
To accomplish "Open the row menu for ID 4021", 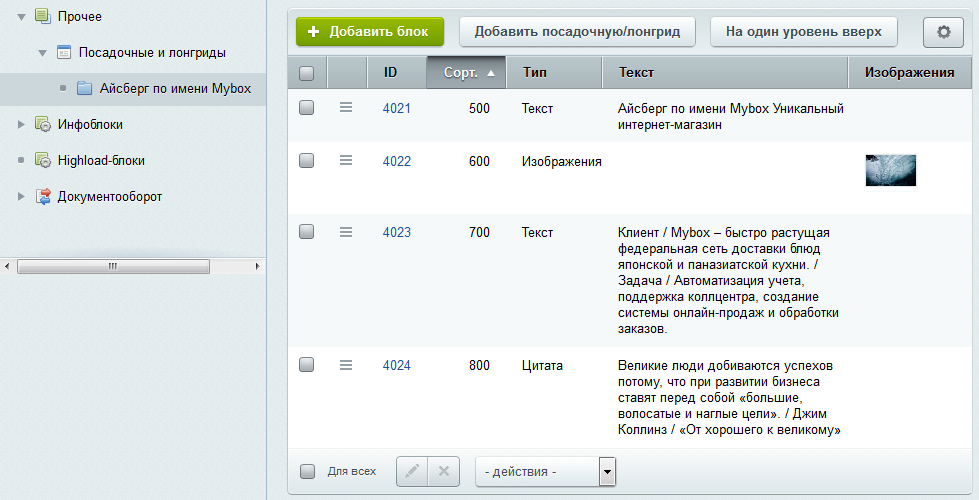I will (346, 107).
